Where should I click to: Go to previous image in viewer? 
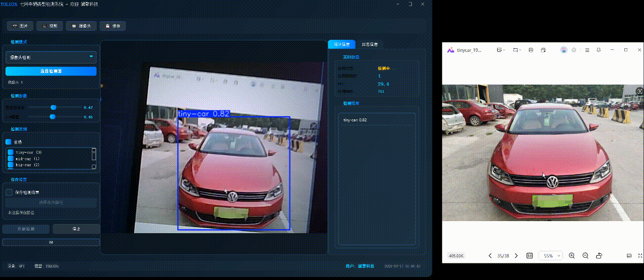point(490,256)
